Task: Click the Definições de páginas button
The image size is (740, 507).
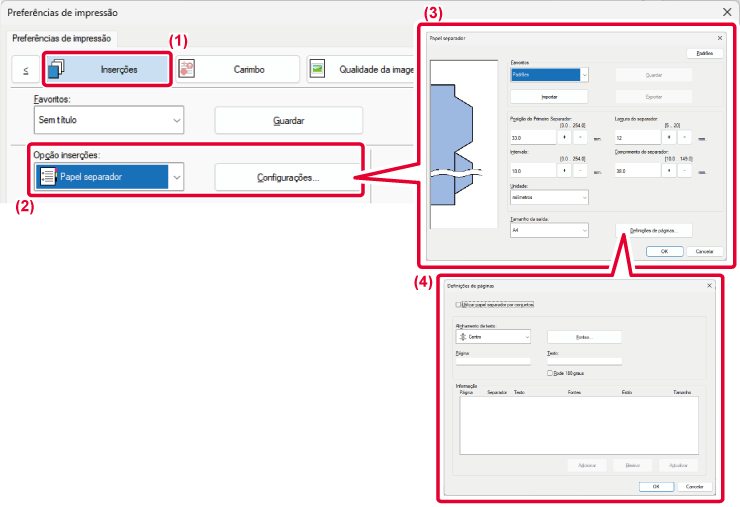Action: tap(654, 230)
